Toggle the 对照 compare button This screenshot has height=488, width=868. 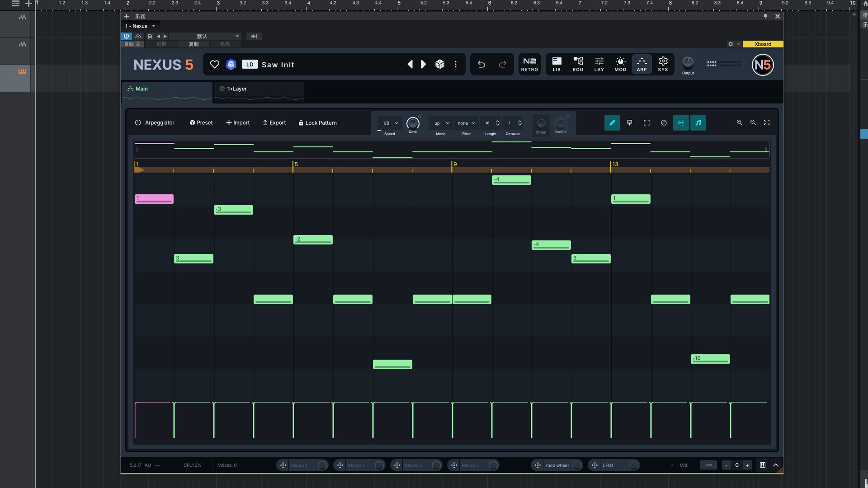(161, 44)
